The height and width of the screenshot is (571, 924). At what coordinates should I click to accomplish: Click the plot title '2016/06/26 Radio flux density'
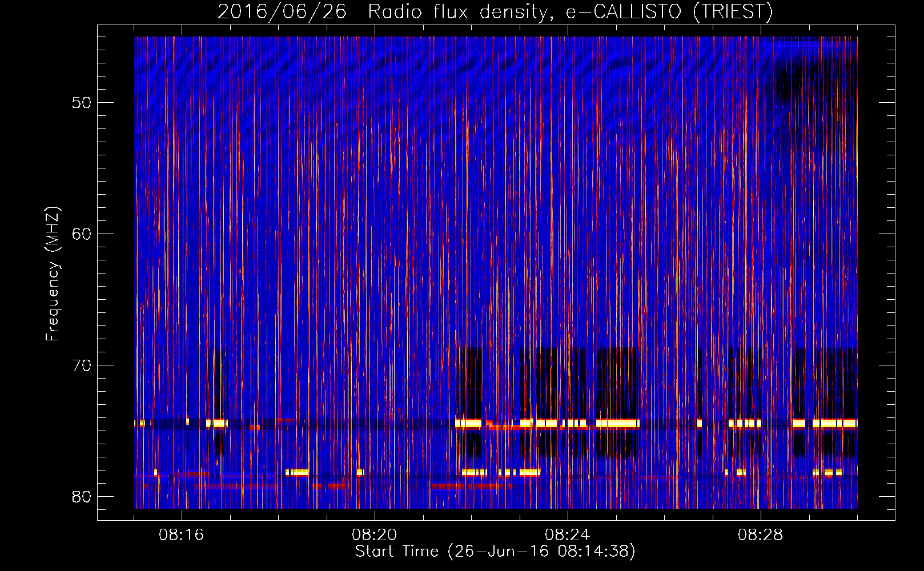385,12
